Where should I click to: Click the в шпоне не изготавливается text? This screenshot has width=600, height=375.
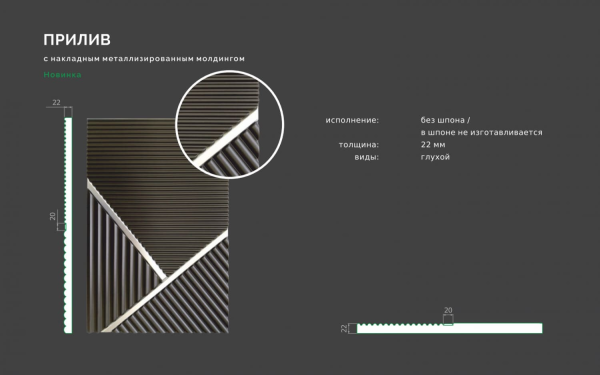pos(481,132)
